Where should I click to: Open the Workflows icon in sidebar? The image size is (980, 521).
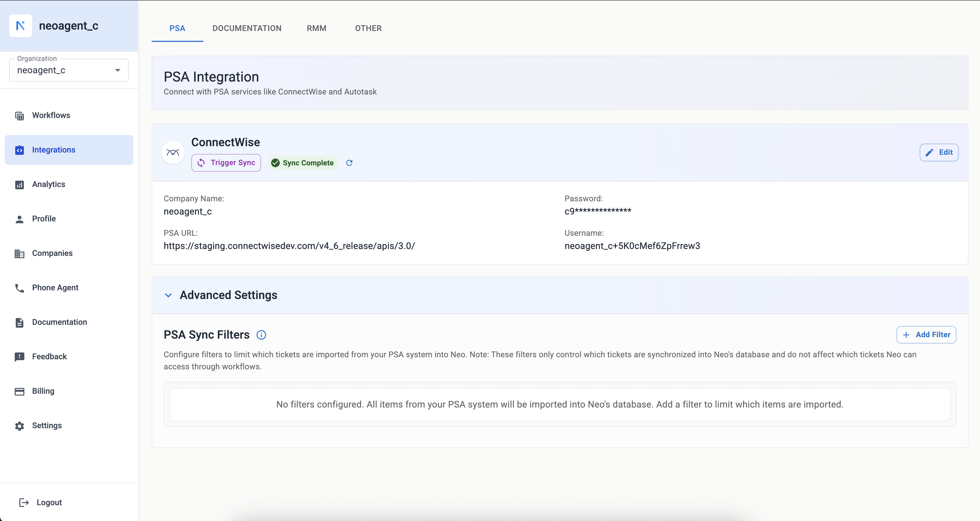(20, 116)
